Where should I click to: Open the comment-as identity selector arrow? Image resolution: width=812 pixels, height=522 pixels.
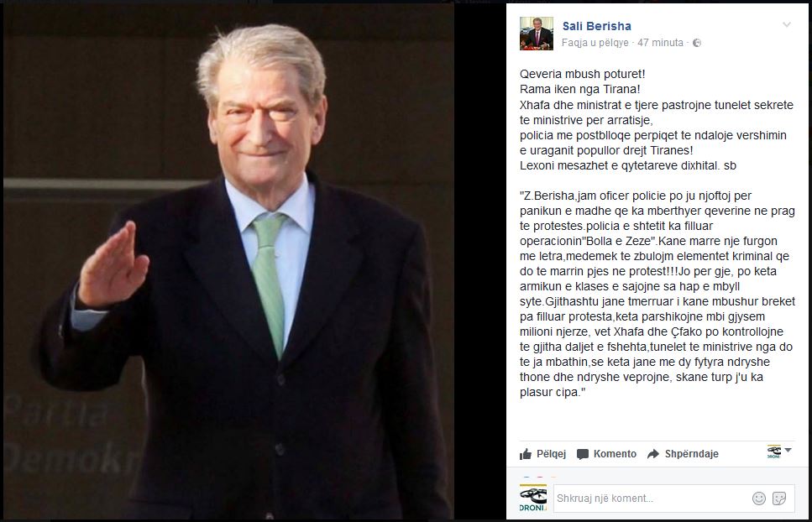(x=788, y=450)
